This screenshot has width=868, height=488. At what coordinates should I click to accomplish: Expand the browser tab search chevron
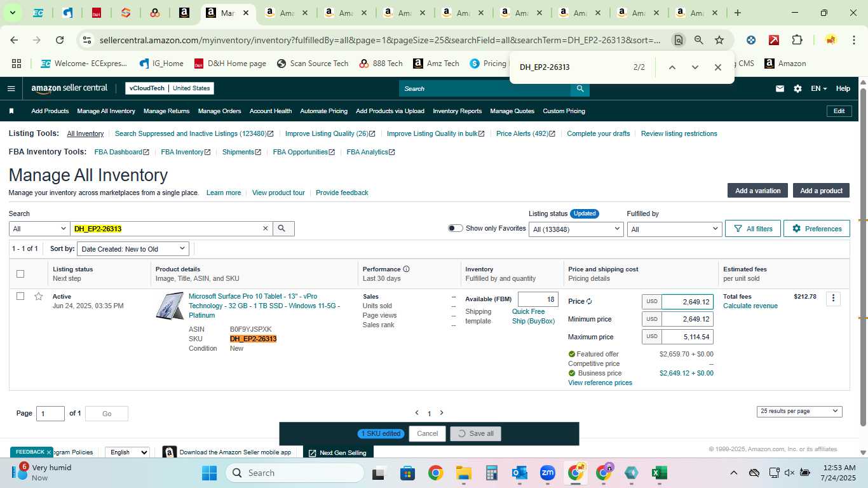[x=12, y=13]
